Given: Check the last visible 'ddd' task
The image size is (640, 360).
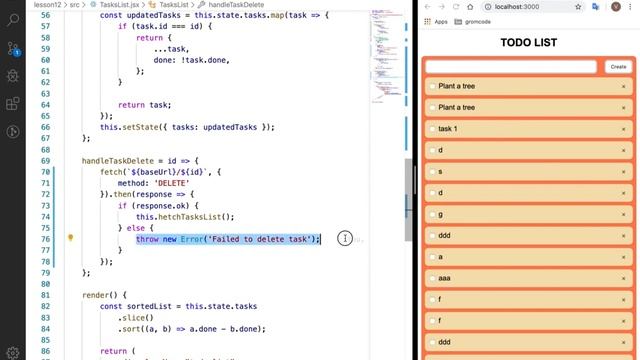Looking at the screenshot, I should [433, 342].
